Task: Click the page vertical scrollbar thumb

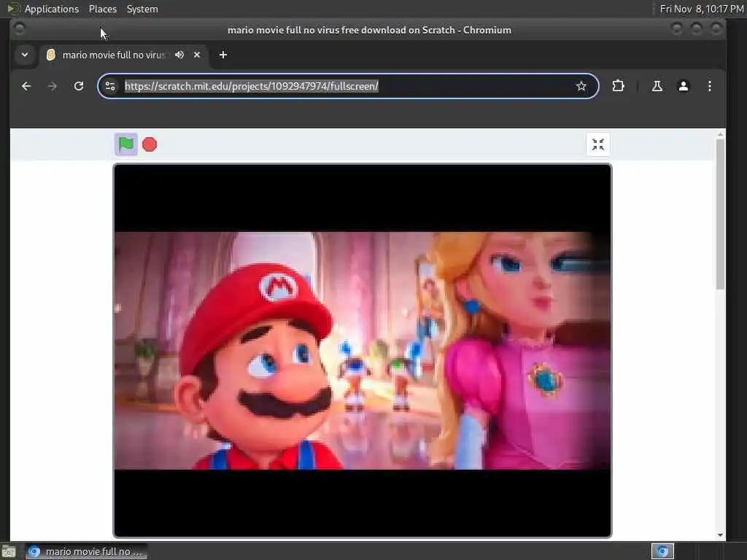Action: click(x=720, y=214)
